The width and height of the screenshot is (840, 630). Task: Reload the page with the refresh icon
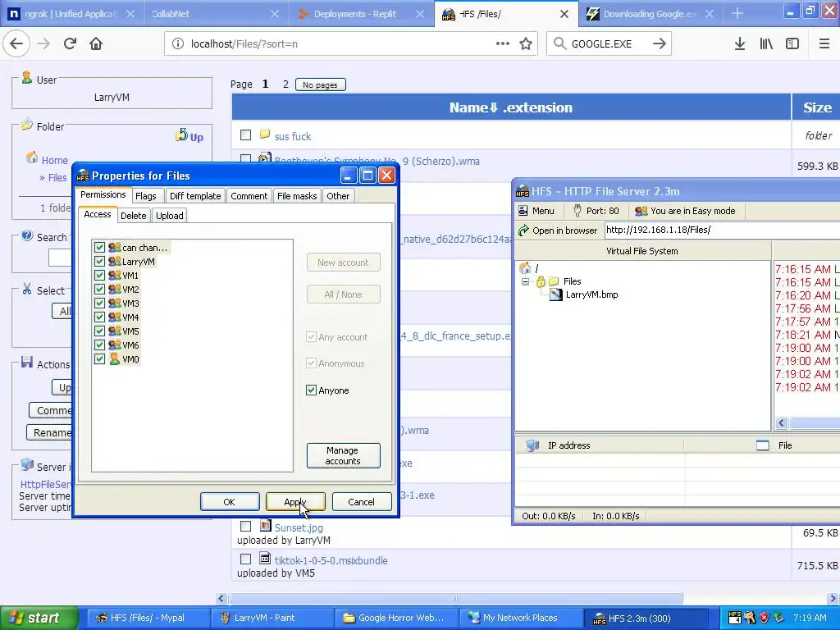pyautogui.click(x=70, y=43)
